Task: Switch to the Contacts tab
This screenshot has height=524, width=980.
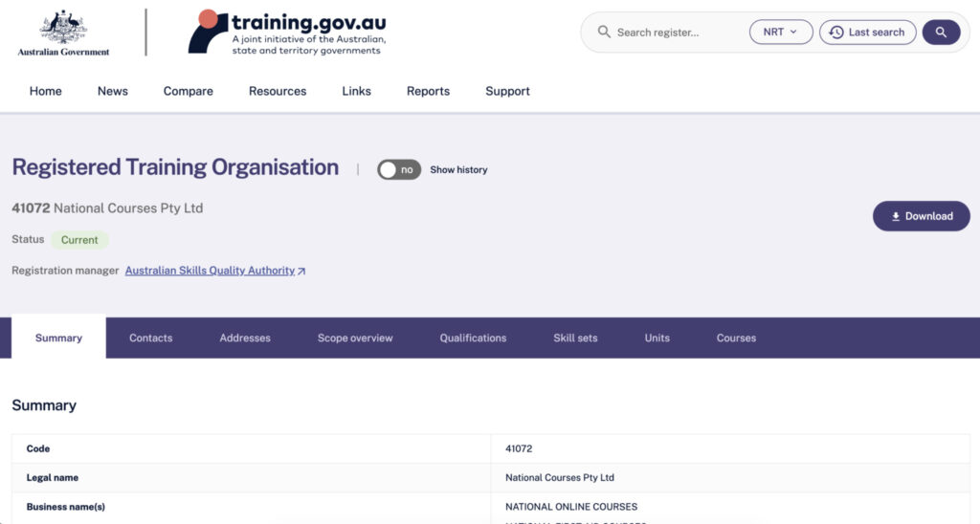Action: tap(150, 338)
